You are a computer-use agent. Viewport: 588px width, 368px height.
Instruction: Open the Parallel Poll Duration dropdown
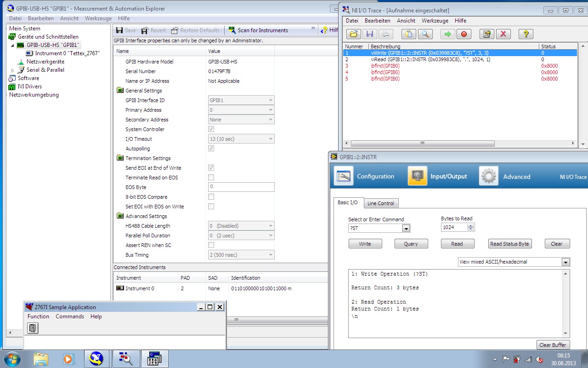[241, 236]
